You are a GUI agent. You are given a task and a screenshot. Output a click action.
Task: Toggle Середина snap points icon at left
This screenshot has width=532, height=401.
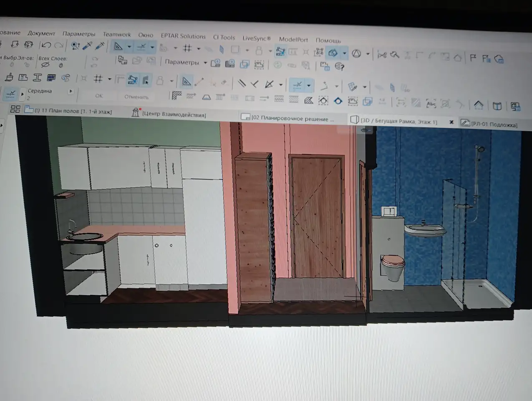click(x=11, y=94)
